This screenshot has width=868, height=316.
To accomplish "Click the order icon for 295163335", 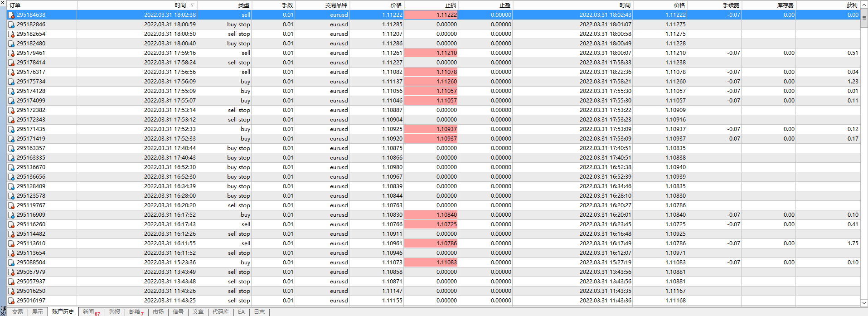I will tap(11, 158).
